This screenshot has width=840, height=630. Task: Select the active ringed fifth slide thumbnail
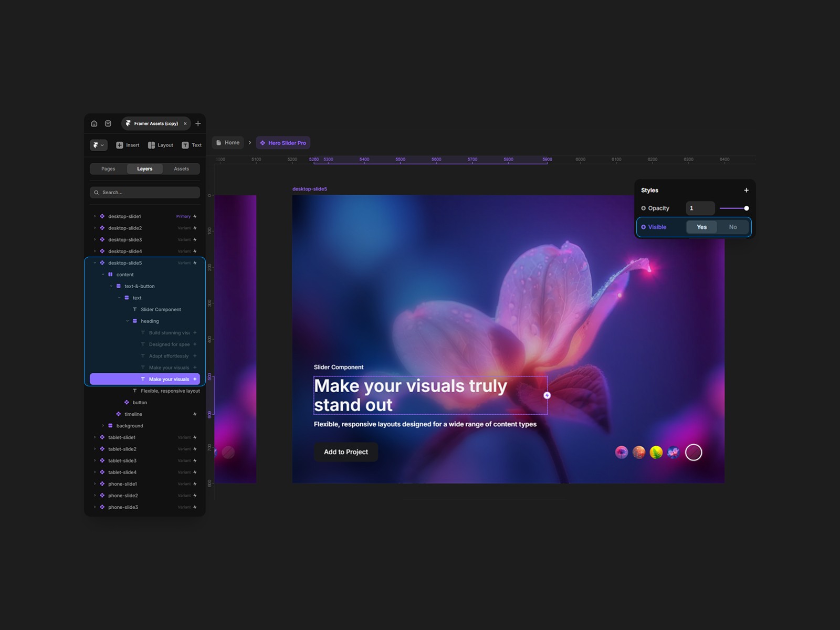694,452
